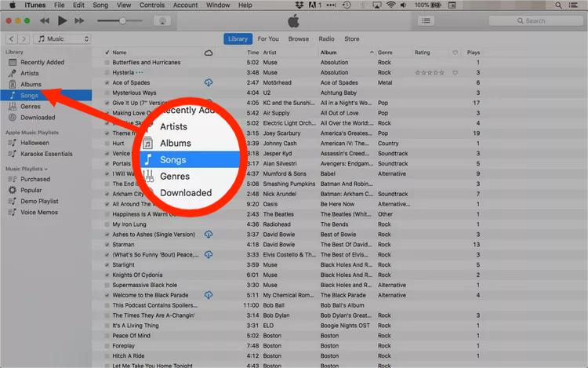This screenshot has height=368, width=588.
Task: Go back with the left chevron
Action: click(12, 39)
